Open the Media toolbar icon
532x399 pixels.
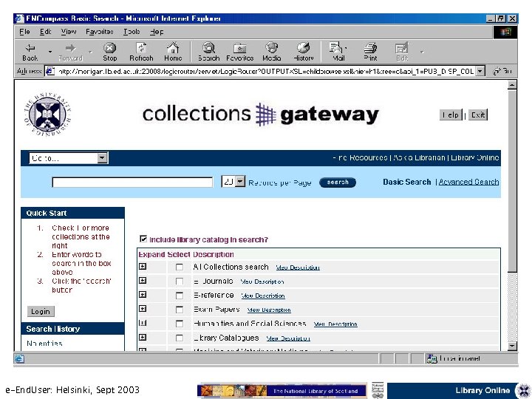[x=272, y=52]
